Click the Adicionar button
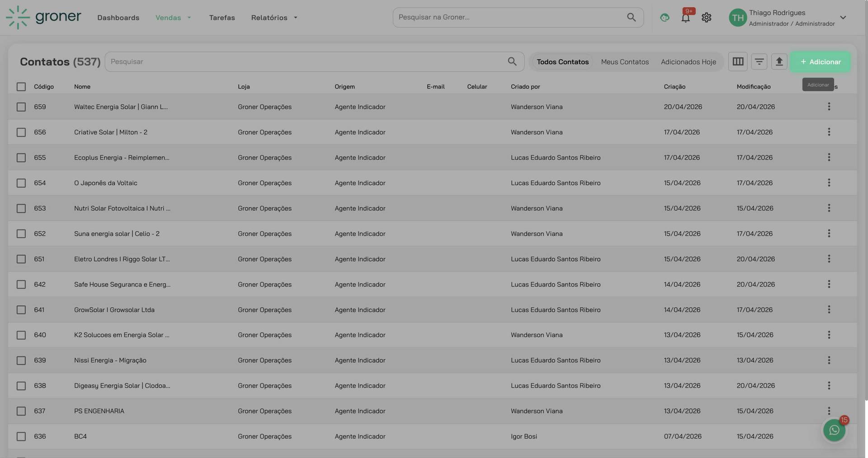868x458 pixels. coord(820,62)
